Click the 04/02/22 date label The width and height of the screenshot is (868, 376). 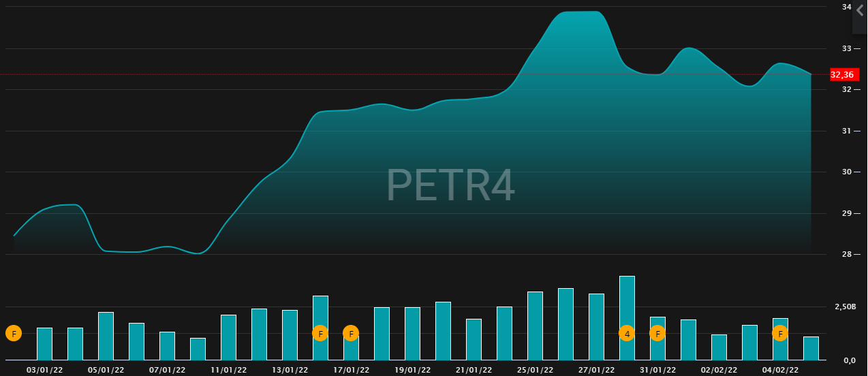[780, 370]
